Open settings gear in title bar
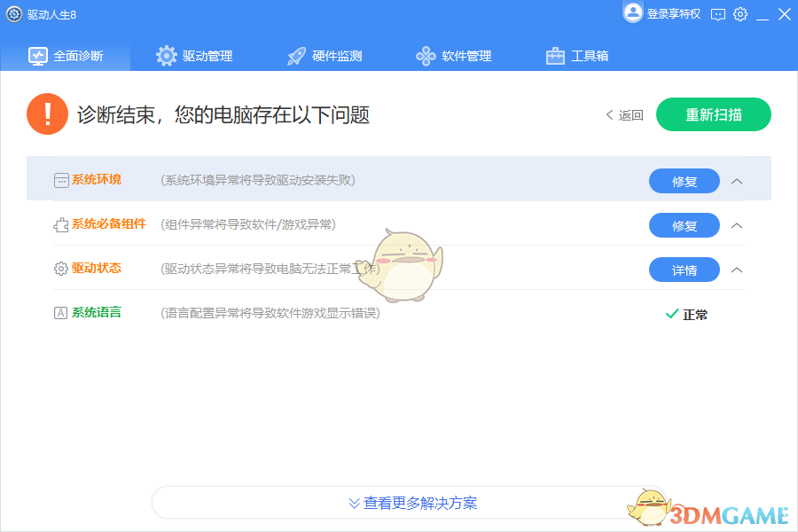The image size is (798, 532). point(740,14)
